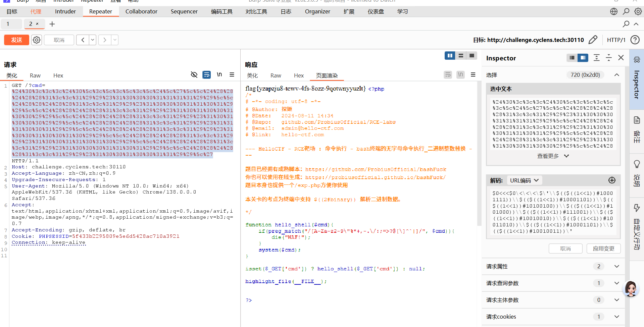Click the 应用变更 apply changes button
644x327 pixels.
pyautogui.click(x=603, y=249)
